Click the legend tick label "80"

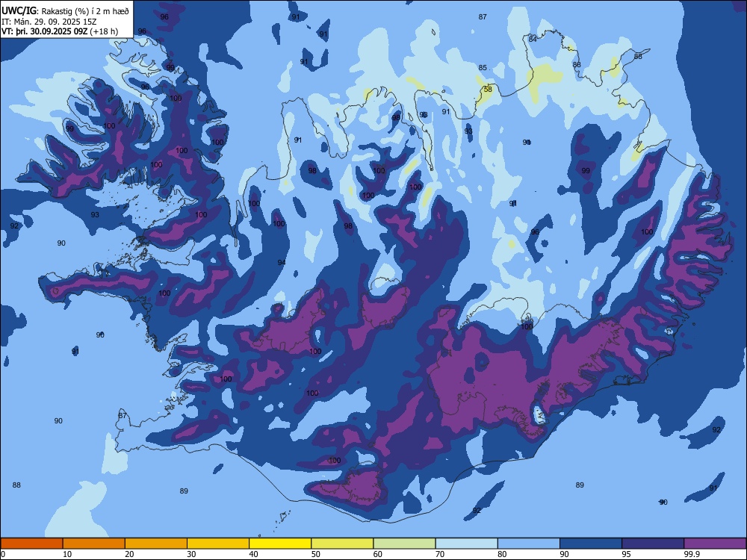coord(502,554)
